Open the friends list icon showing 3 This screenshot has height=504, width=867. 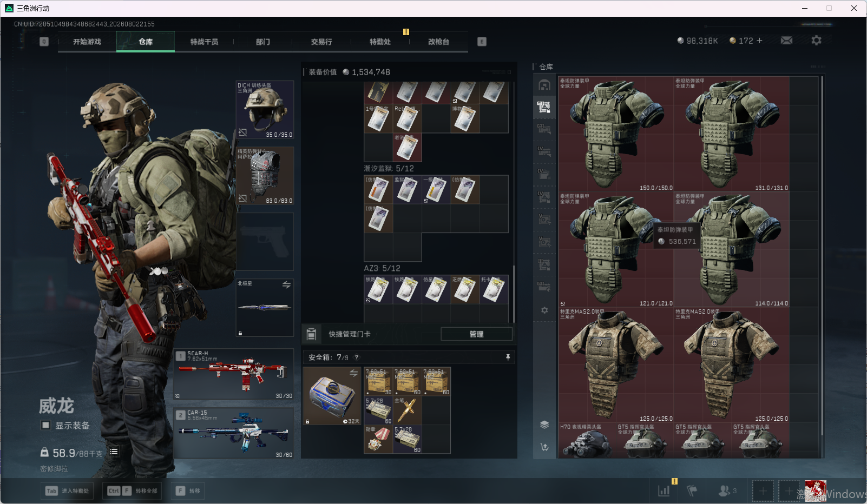727,491
